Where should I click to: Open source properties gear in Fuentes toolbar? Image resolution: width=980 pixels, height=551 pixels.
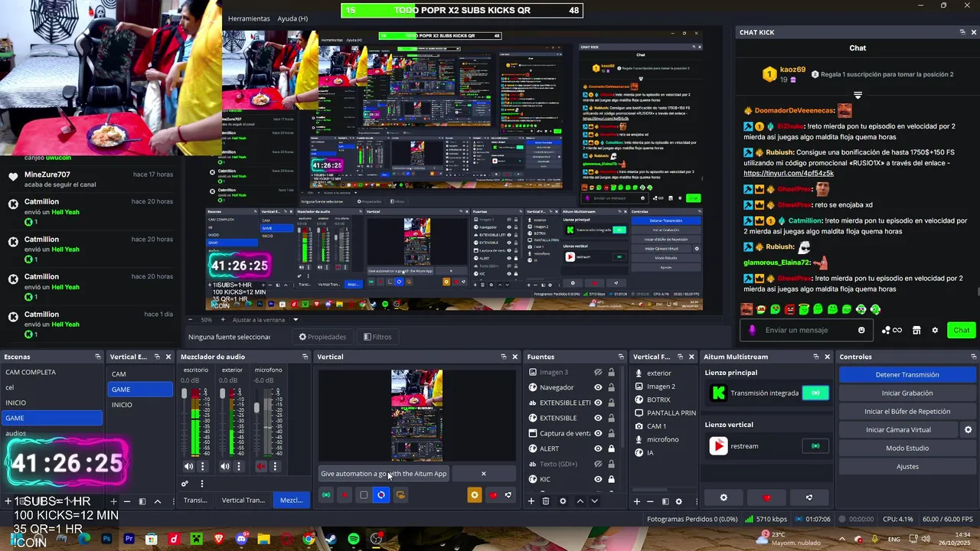click(563, 501)
